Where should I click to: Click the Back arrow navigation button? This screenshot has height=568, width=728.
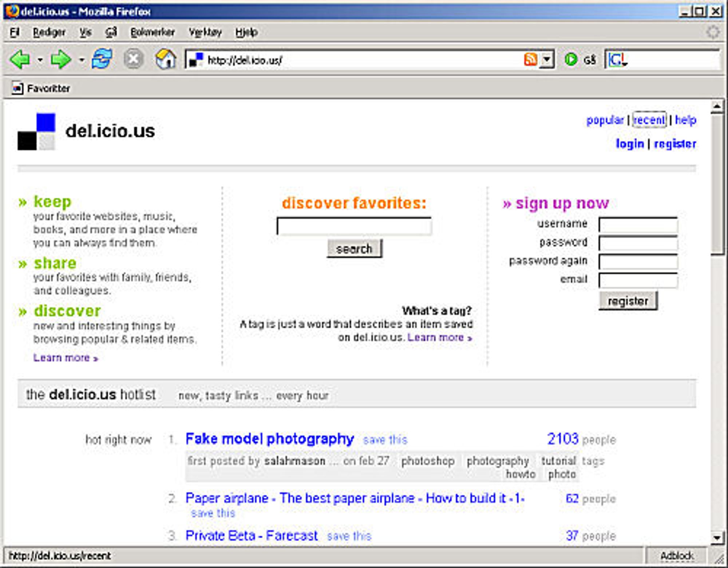tap(20, 59)
